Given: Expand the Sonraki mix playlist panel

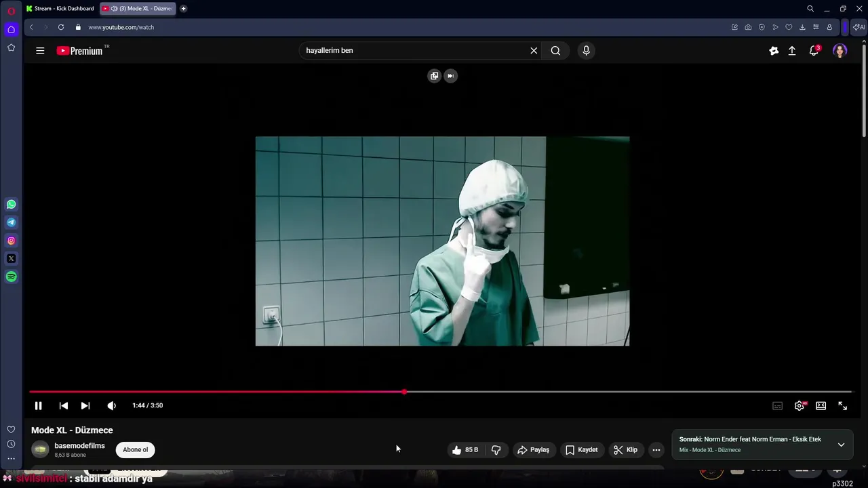Looking at the screenshot, I should [x=841, y=445].
